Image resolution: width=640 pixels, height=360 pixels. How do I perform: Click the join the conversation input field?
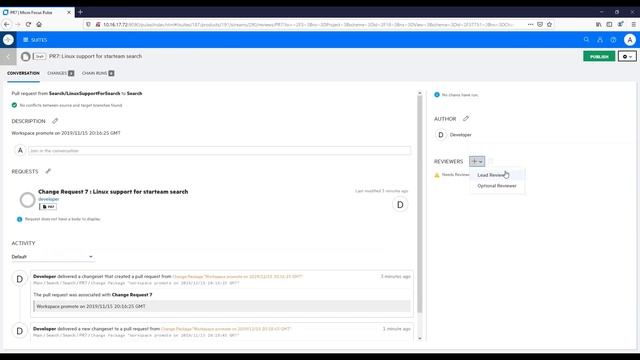pos(219,151)
